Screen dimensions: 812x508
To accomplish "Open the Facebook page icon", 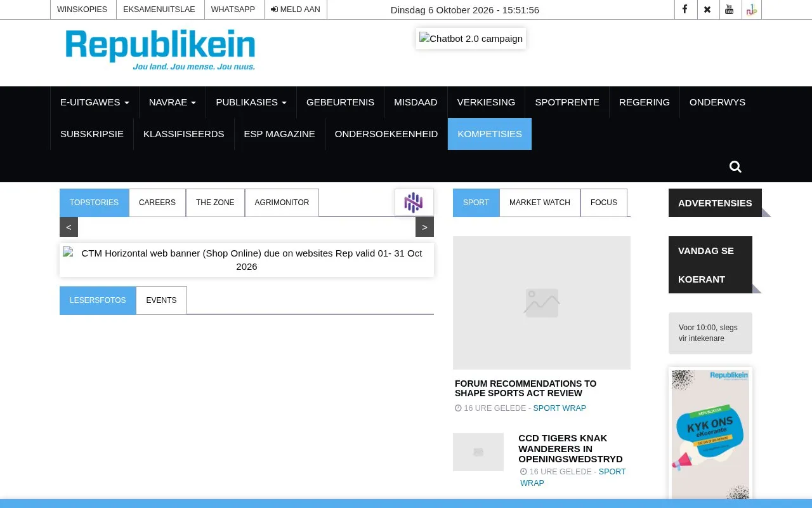I will point(685,10).
